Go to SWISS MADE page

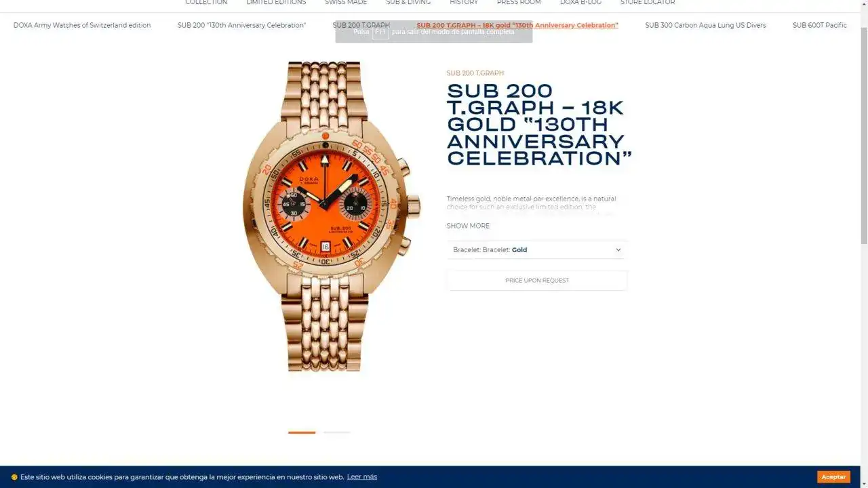coord(346,3)
